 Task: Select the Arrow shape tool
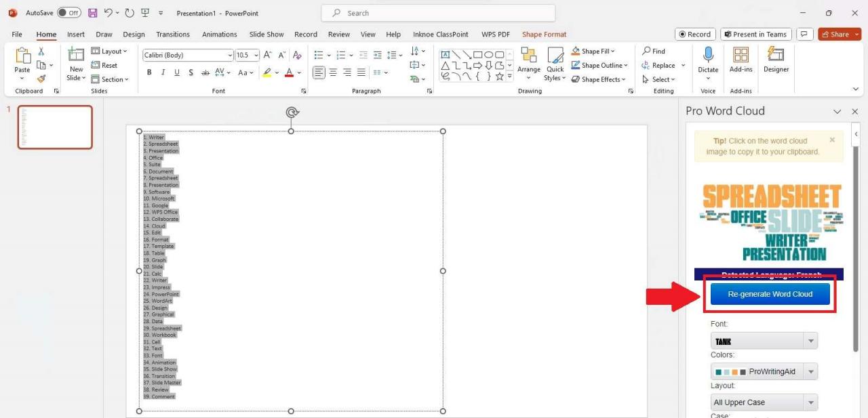pos(467,54)
